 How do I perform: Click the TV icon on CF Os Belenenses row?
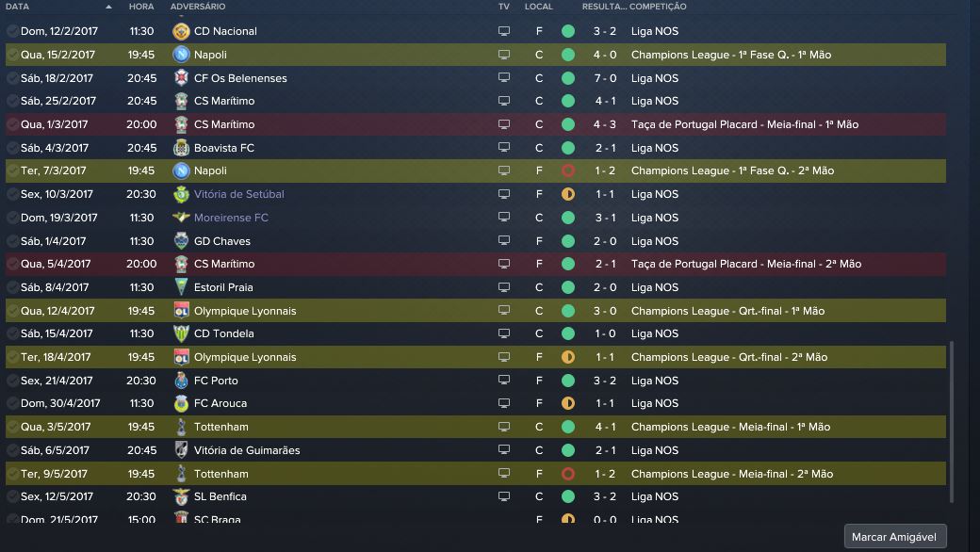(x=504, y=78)
